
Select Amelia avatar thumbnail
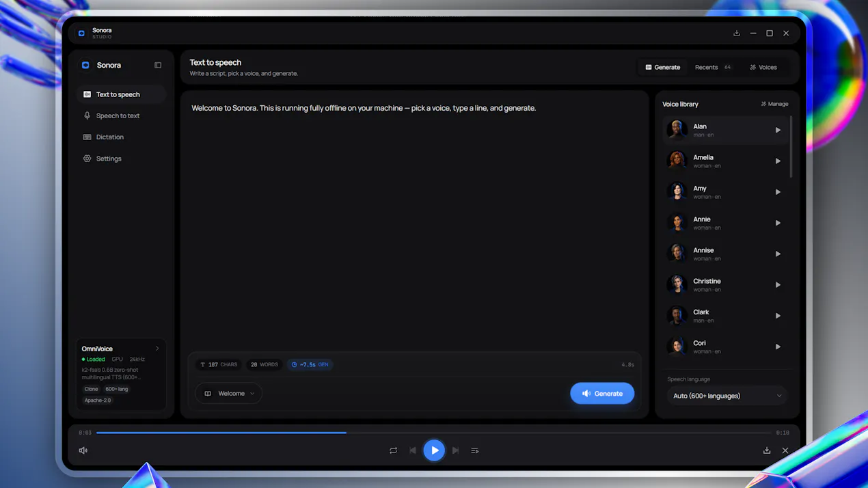pos(677,161)
